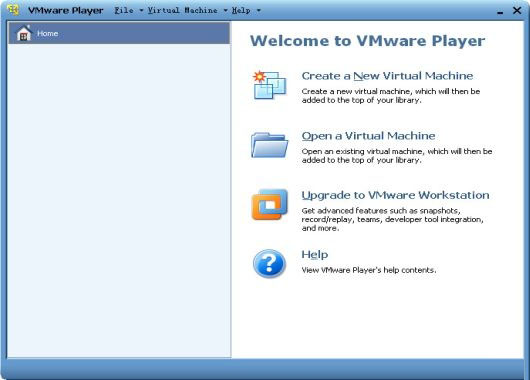
Task: Expand the dropdown arrow beside Help menu
Action: [259, 10]
